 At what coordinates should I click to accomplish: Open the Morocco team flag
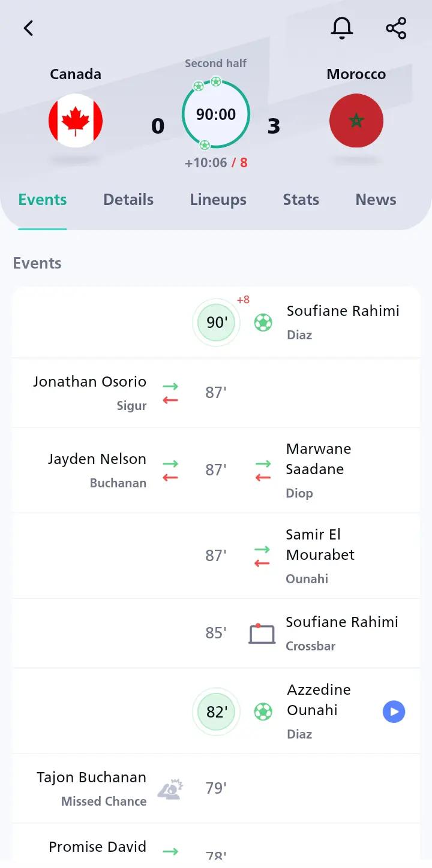pos(356,120)
